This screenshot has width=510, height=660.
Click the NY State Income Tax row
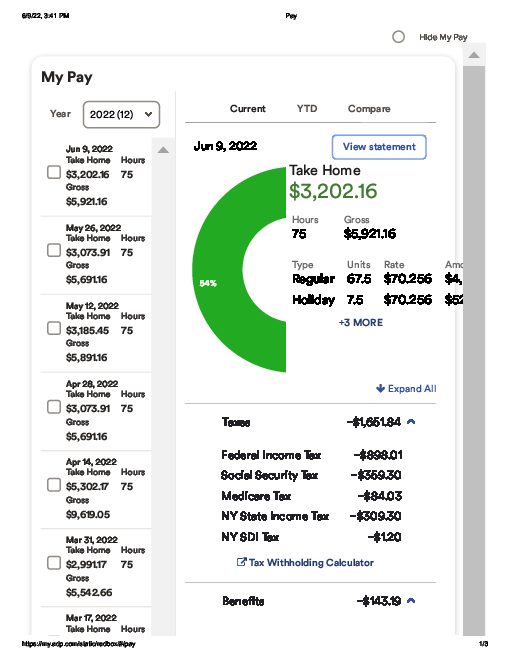coord(311,516)
